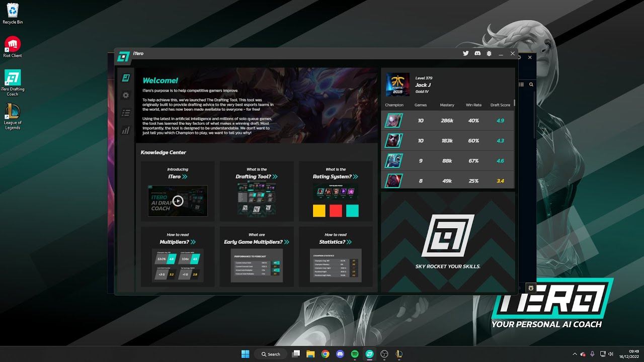Click the Windows Start button

pyautogui.click(x=245, y=354)
